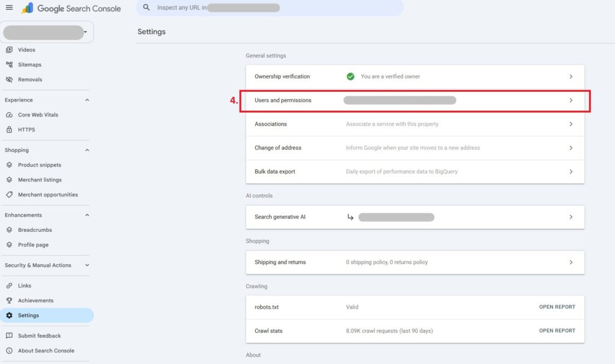The height and width of the screenshot is (364, 615).
Task: Click the Achievements trophy icon
Action: [x=10, y=301]
